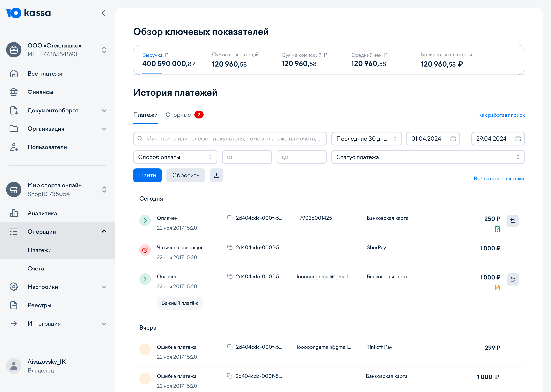Image resolution: width=551 pixels, height=392 pixels.
Task: Click the green status icon of the 250 ₽ payment
Action: 145,220
